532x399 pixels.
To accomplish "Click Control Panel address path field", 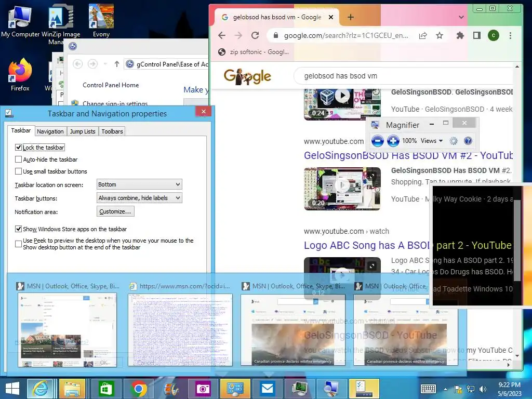I will [166, 64].
